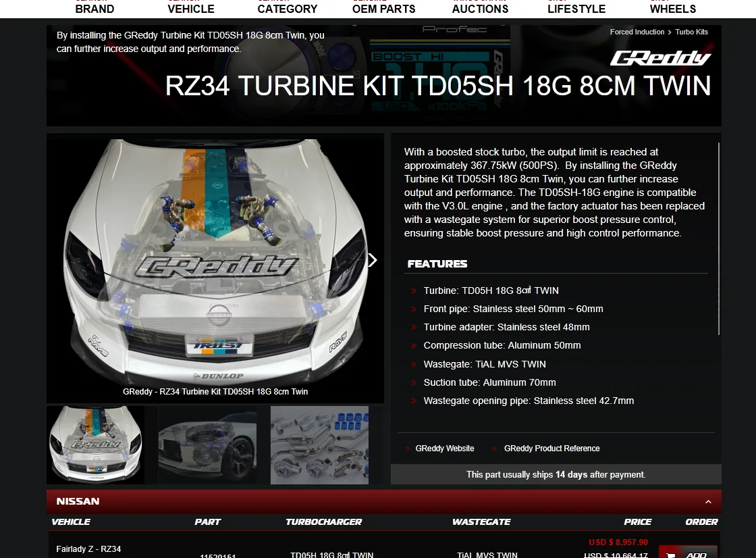Viewport: 756px width, 558px height.
Task: Click the PRICE column header
Action: click(637, 522)
